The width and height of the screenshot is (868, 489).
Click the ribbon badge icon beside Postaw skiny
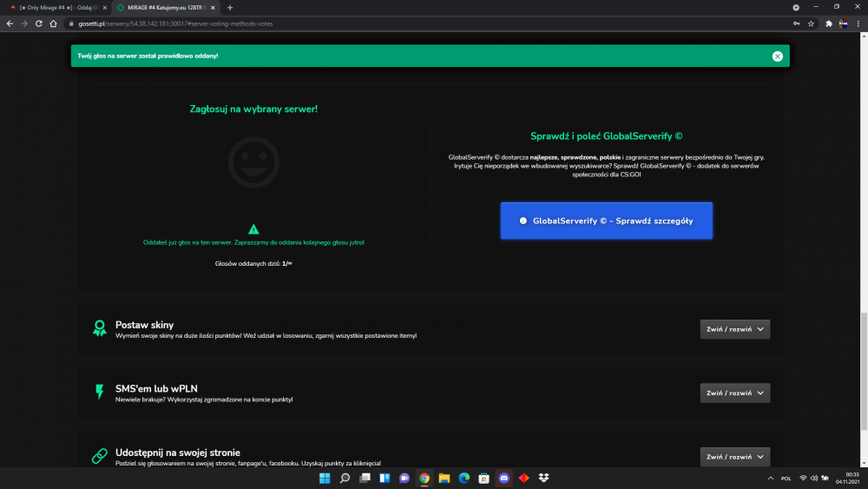tap(100, 328)
